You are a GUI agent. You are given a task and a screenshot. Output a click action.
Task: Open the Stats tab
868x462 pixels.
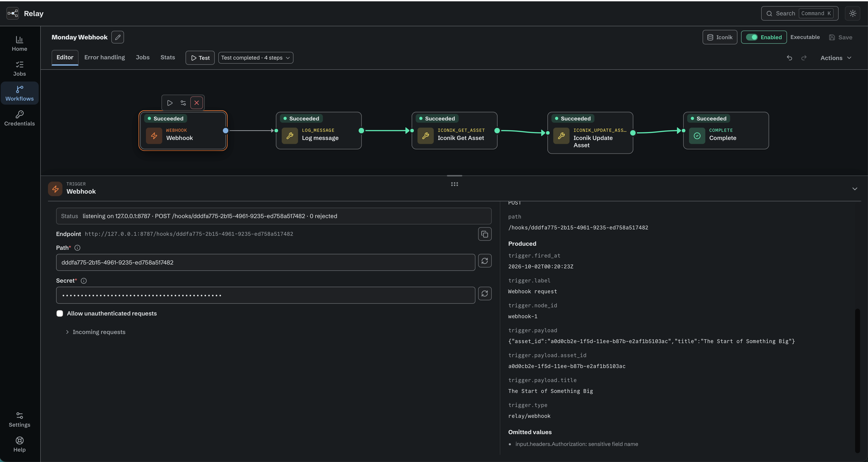pos(167,57)
